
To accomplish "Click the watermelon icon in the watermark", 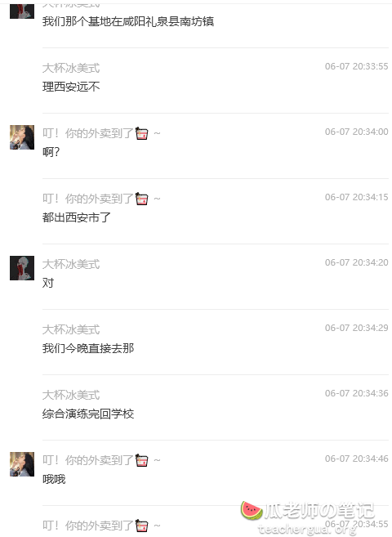I will [252, 510].
